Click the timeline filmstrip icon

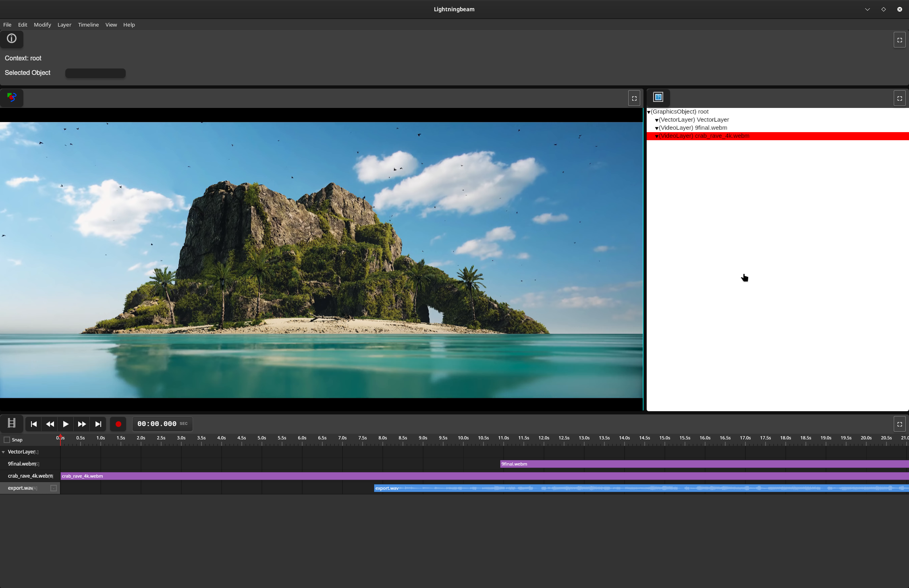point(12,423)
